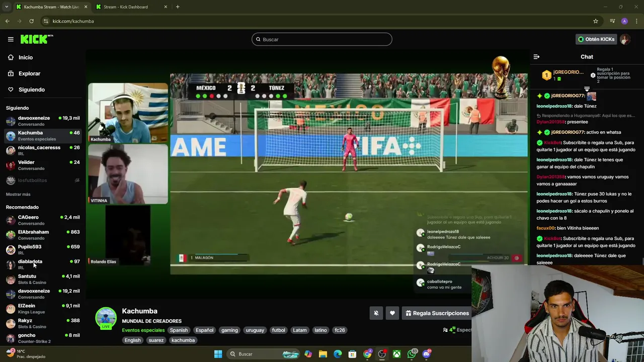The height and width of the screenshot is (362, 644).
Task: Click the KICK logo
Action: point(37,39)
